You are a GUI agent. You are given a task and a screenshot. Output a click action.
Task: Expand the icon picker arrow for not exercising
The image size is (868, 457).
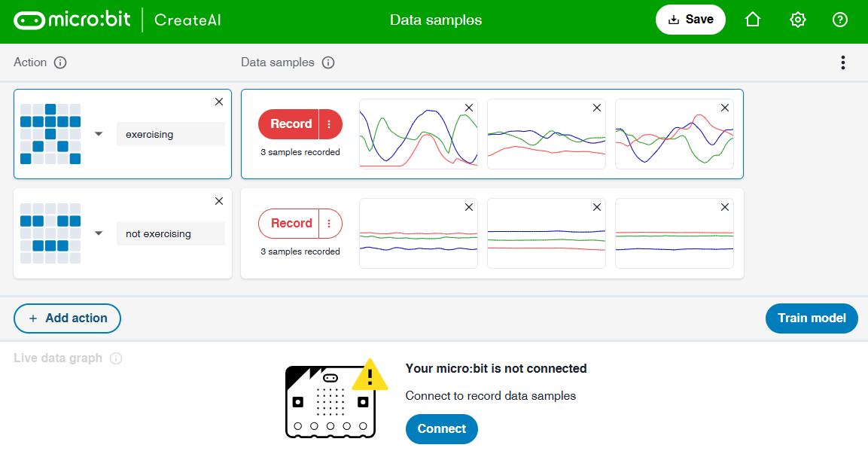[x=99, y=233]
